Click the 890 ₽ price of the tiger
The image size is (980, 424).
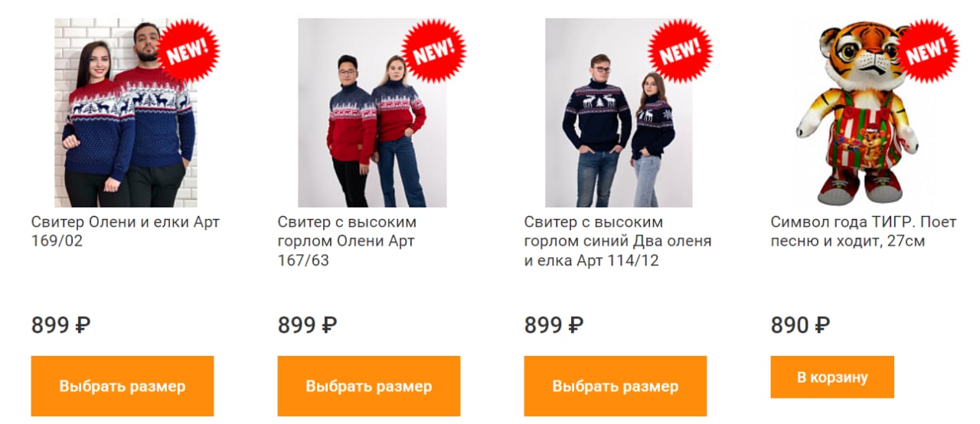[801, 325]
